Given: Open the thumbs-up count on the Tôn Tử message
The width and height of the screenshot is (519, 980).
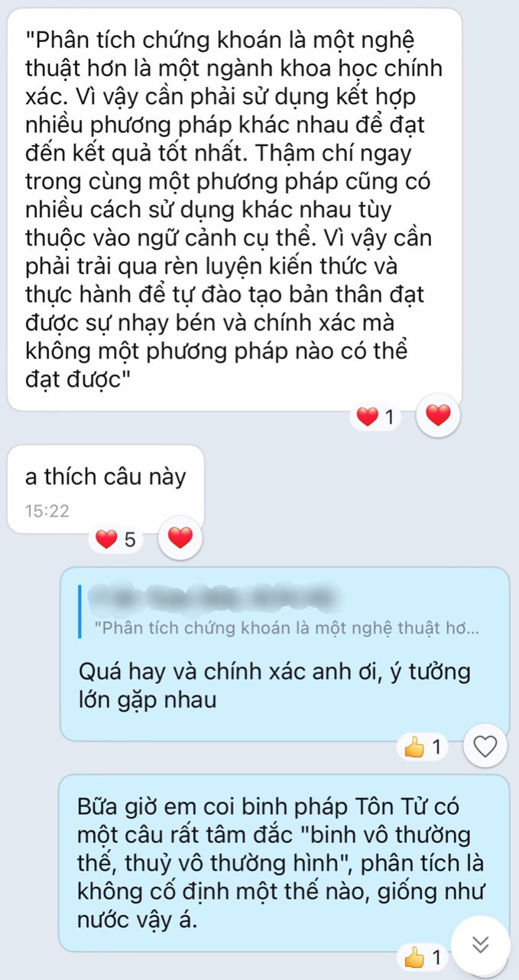Looking at the screenshot, I should tap(426, 956).
